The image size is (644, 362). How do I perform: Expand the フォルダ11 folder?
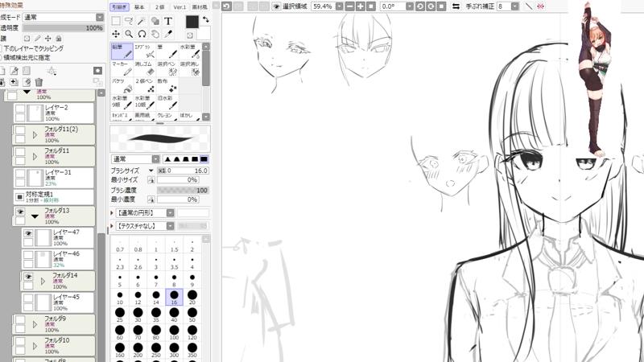(35, 154)
